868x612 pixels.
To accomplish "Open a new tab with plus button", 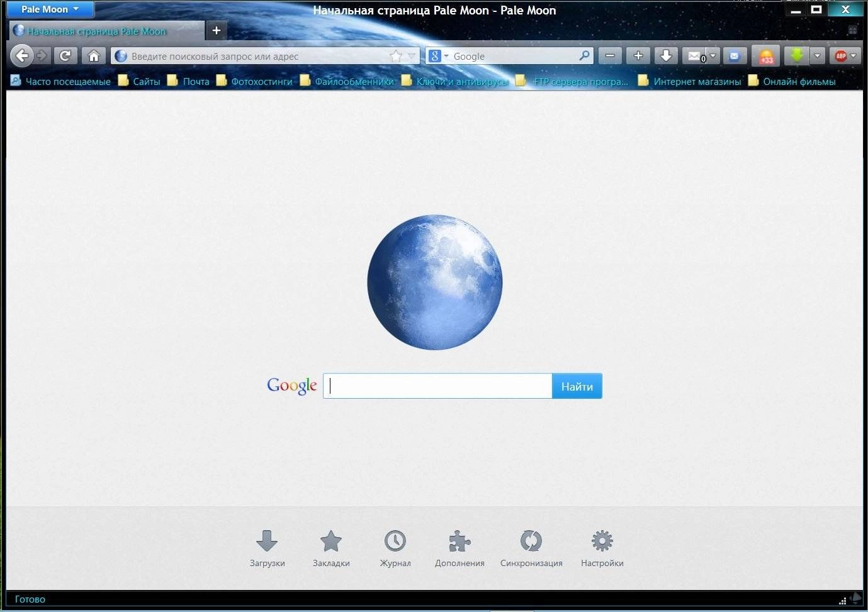I will coord(217,30).
